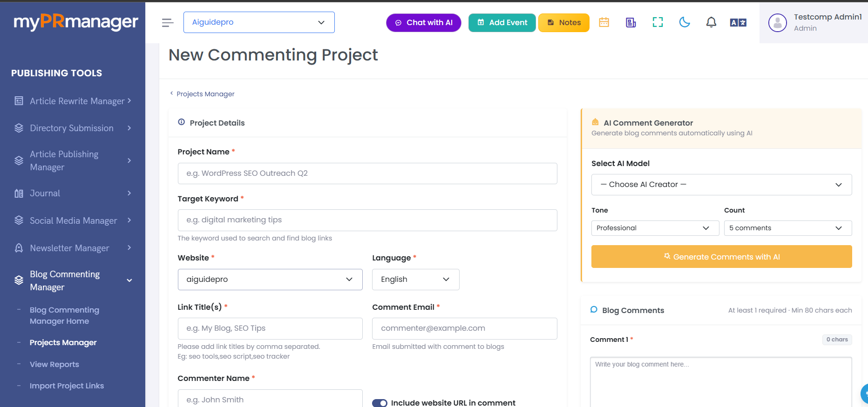Collapse sidebar with the hamburger menu icon
The image size is (868, 407).
168,22
